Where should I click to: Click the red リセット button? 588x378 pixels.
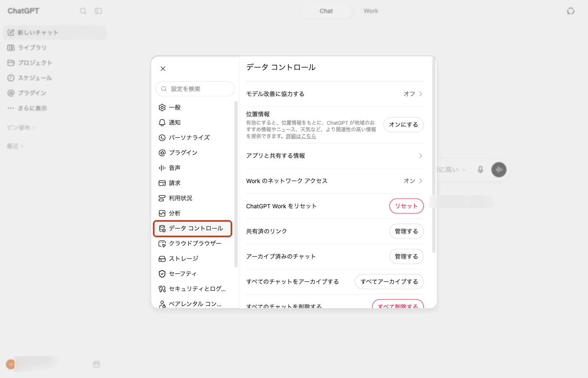(407, 206)
